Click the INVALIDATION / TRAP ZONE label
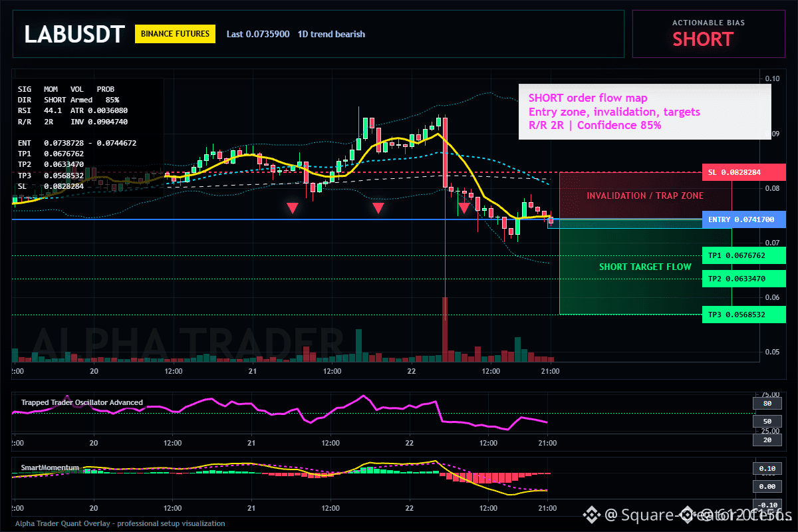The width and height of the screenshot is (798, 532). (x=645, y=196)
